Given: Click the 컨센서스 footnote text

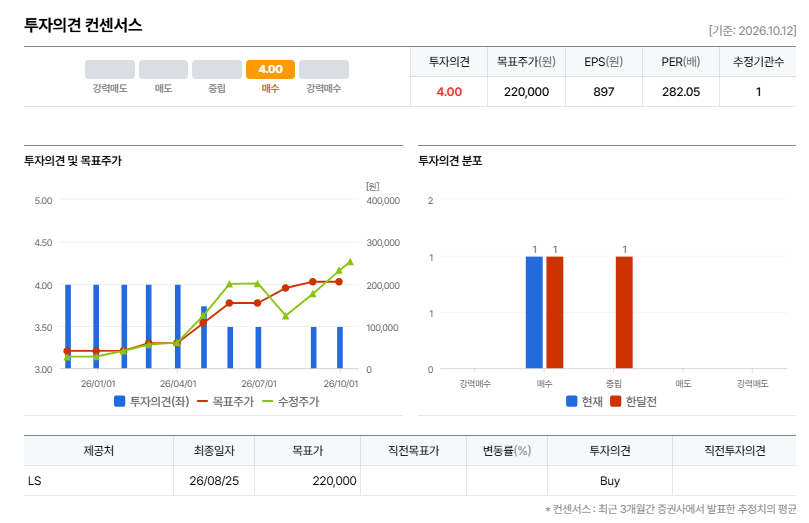Looking at the screenshot, I should 671,509.
